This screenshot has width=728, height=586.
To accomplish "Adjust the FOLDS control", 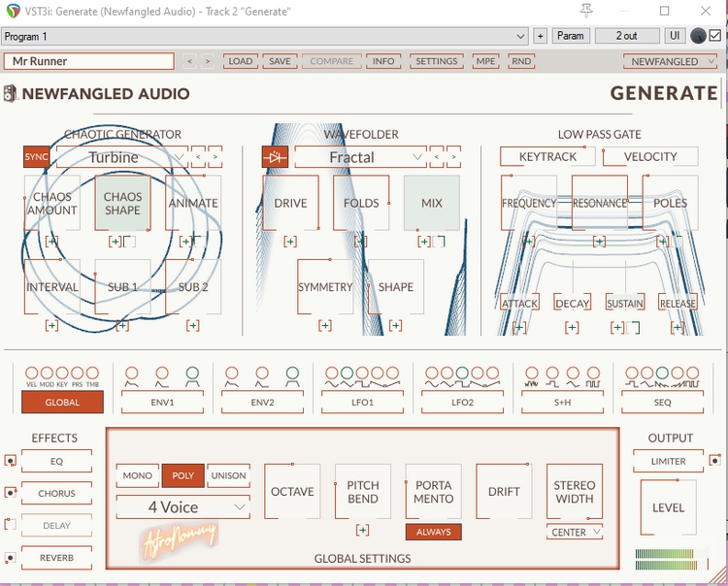I will click(x=361, y=203).
